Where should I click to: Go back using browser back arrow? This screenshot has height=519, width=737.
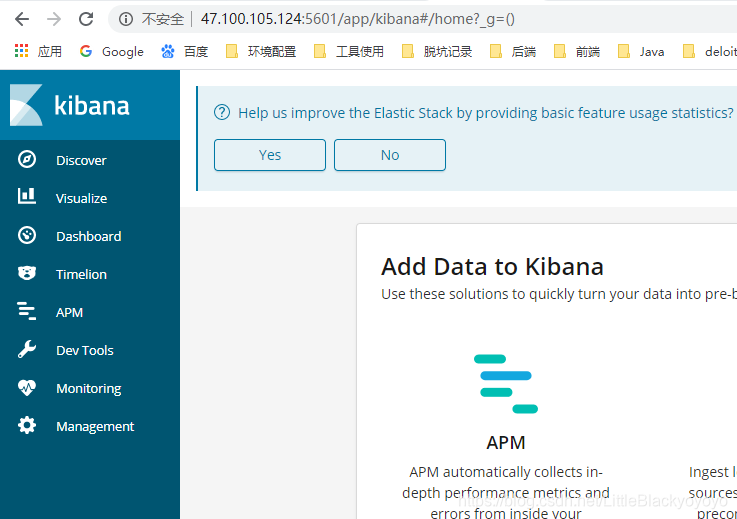(x=22, y=19)
